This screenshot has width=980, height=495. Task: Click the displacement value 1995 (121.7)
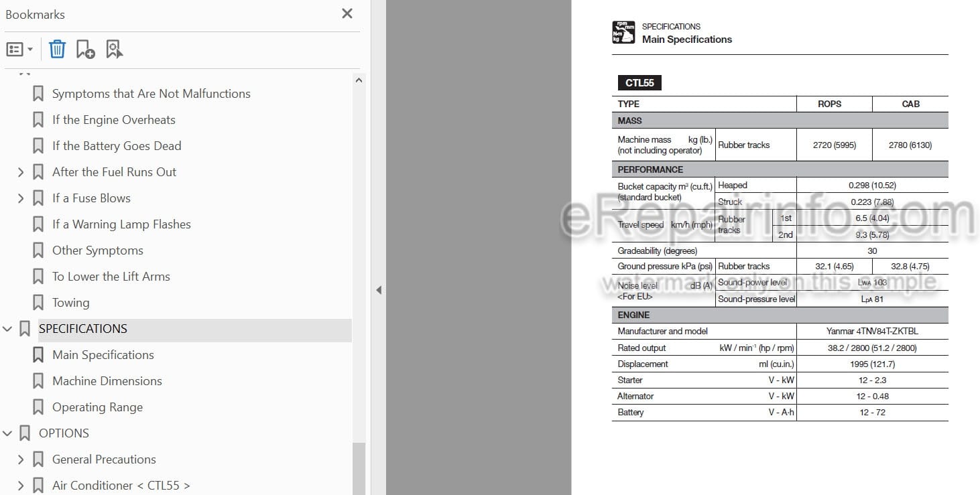click(x=872, y=364)
